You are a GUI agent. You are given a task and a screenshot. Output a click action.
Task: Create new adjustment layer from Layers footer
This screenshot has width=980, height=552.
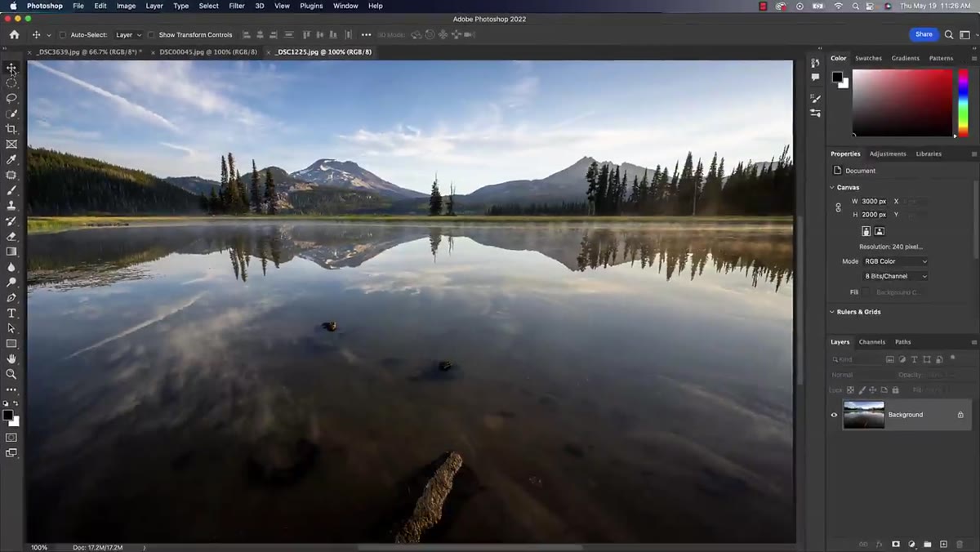(x=911, y=544)
